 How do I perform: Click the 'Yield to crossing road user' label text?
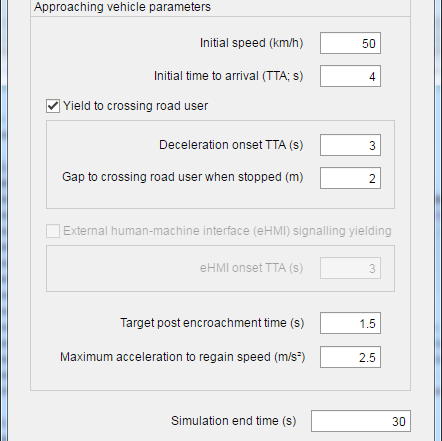pyautogui.click(x=135, y=106)
